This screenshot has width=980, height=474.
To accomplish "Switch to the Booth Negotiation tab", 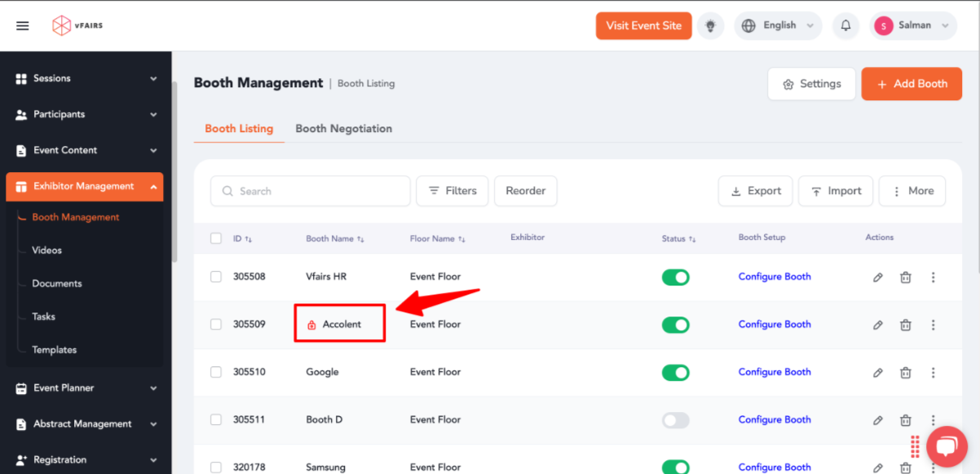I will 343,129.
